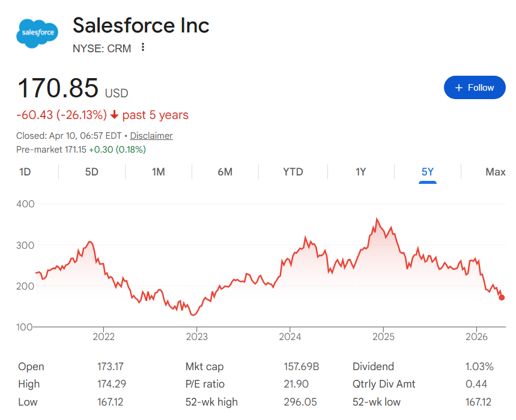Click the NYSE: CRM ticker label

click(102, 49)
